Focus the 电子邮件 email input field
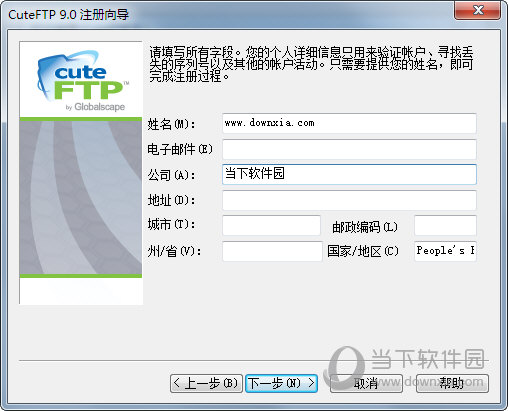 [x=349, y=149]
